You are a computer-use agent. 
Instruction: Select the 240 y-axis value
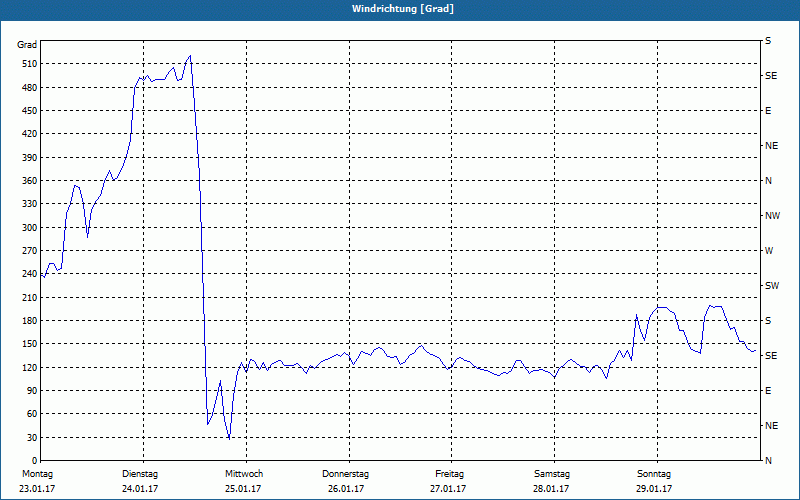tap(29, 274)
